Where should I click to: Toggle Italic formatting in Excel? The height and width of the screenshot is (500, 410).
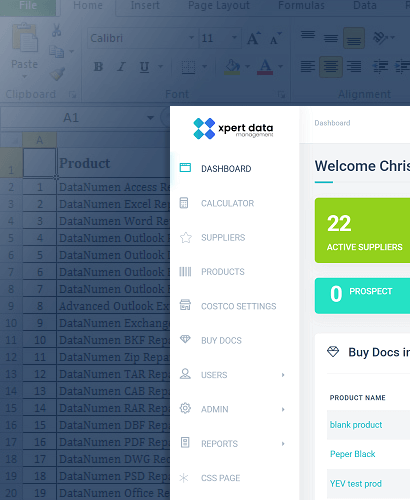pos(121,67)
